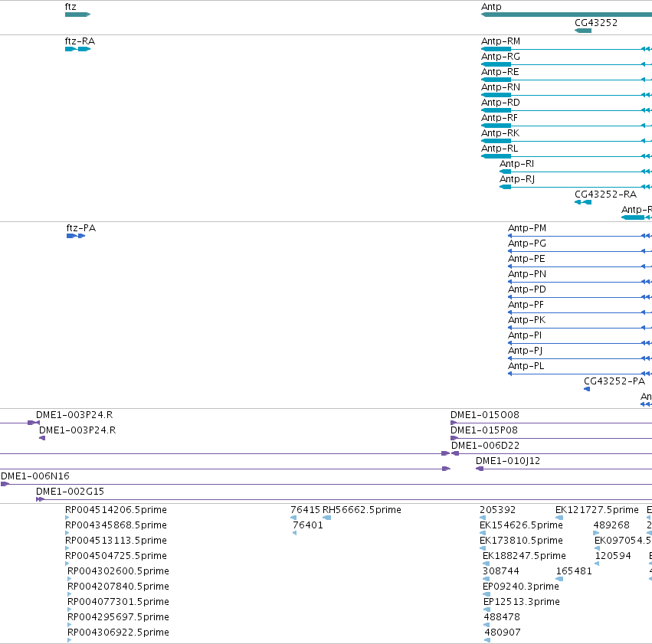Click RP004302600.5prime feature label
This screenshot has height=644, width=652.
click(x=118, y=571)
